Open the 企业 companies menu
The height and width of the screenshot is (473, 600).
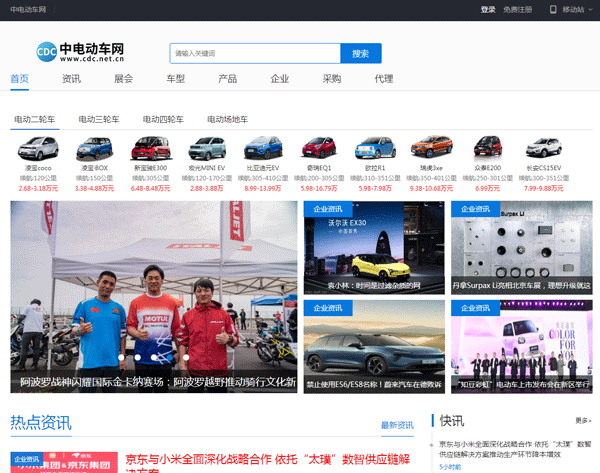[x=280, y=79]
